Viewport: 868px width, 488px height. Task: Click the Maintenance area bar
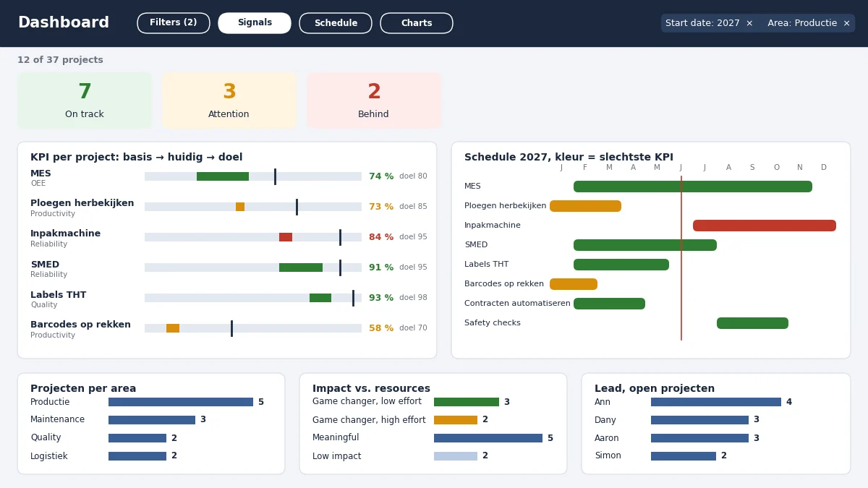click(152, 420)
